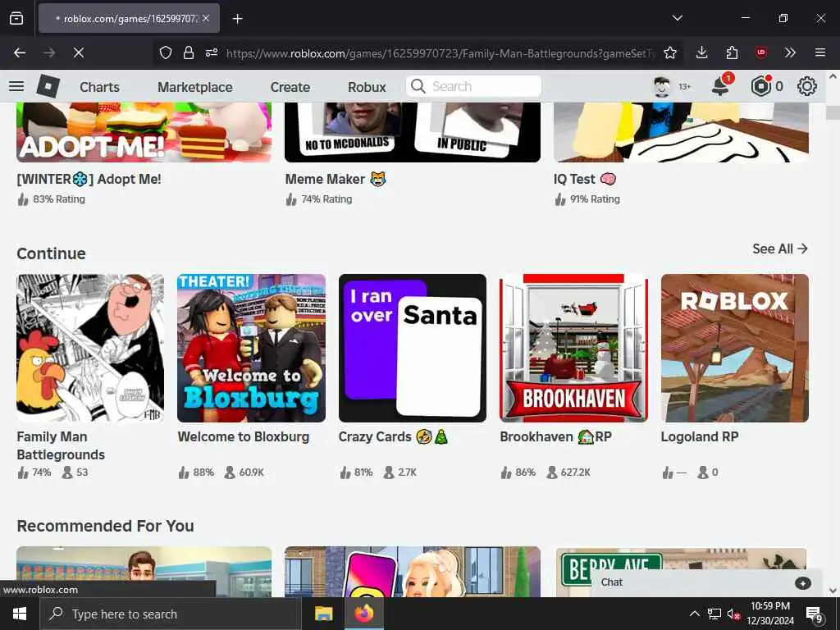
Task: Open the Logoland RP thumbnail
Action: tap(735, 348)
